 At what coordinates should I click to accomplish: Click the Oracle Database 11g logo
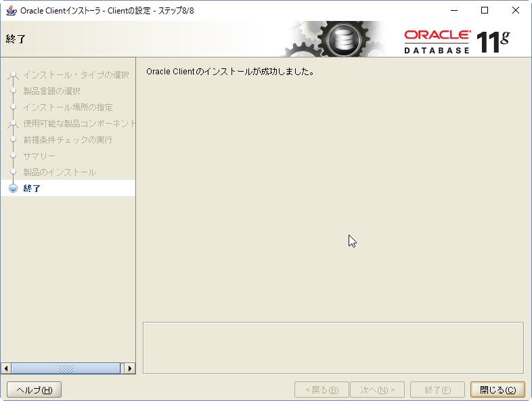457,42
